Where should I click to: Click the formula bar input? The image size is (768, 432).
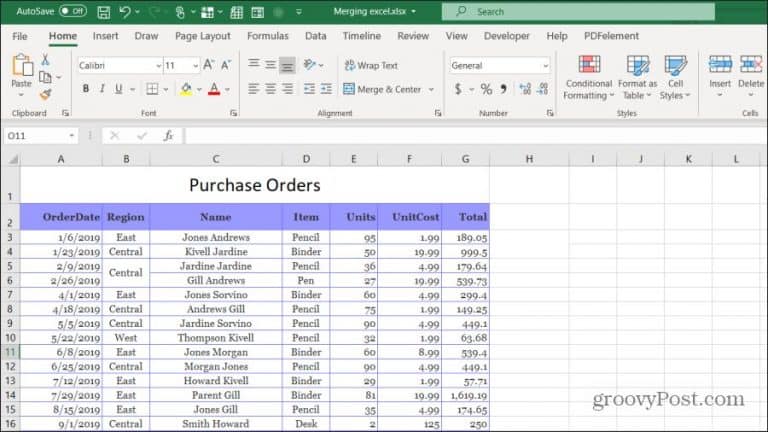click(475, 136)
